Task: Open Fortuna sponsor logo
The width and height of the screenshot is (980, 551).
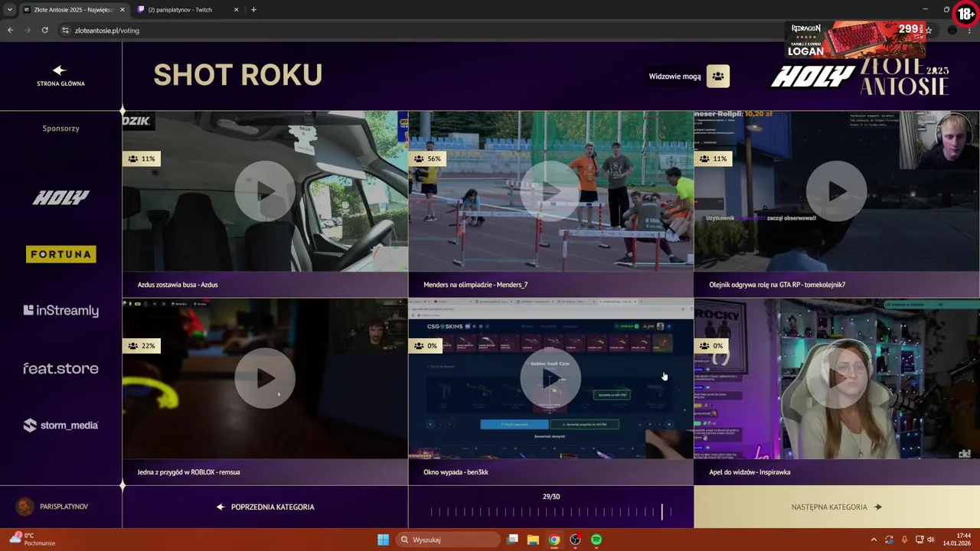Action: pos(60,254)
